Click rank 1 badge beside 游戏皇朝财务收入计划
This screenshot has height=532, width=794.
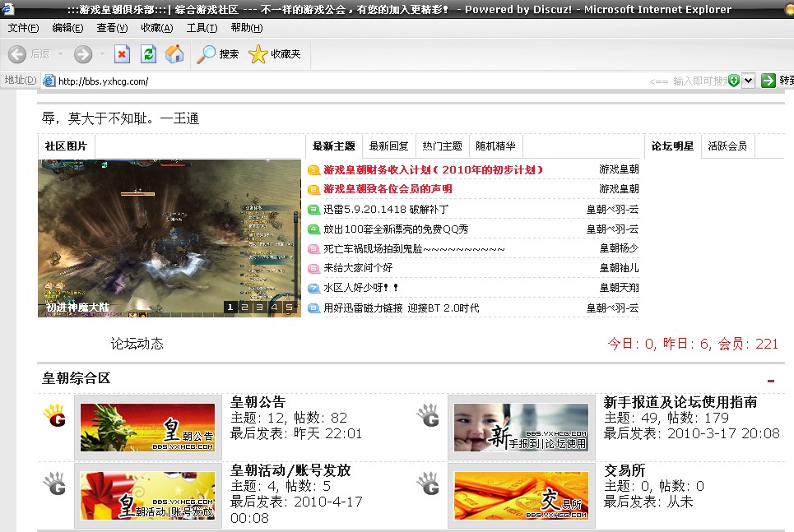(x=313, y=170)
